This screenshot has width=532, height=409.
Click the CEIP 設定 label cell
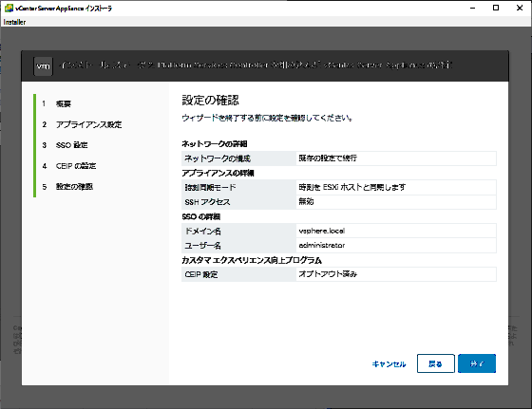pyautogui.click(x=238, y=274)
